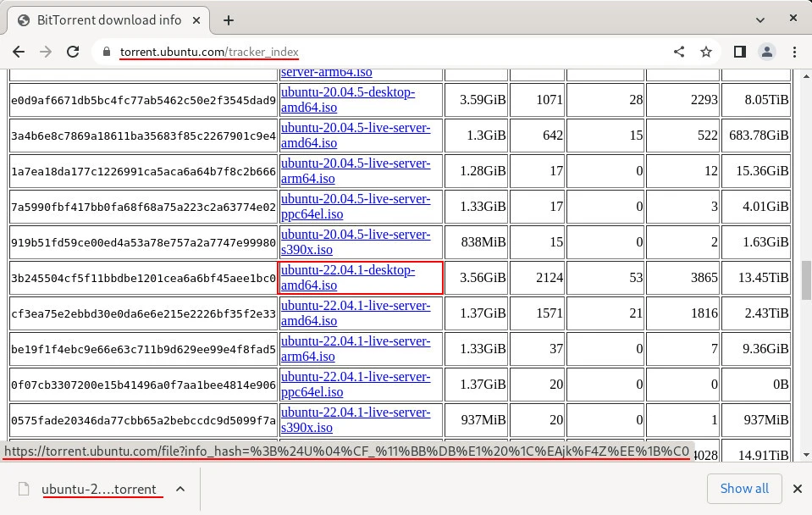
Task: Reload the tracker index page
Action: coord(75,52)
